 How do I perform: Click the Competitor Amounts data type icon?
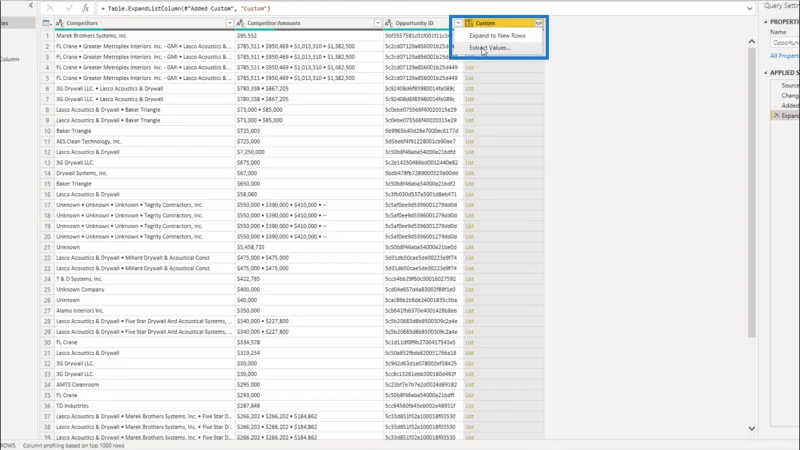(x=241, y=23)
